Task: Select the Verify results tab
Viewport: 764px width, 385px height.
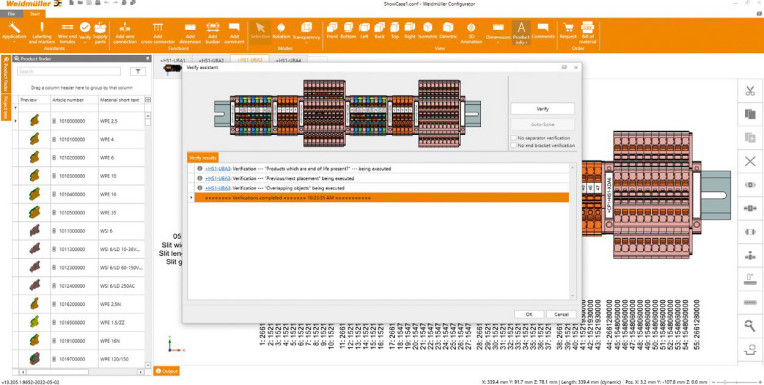Action: click(x=202, y=158)
